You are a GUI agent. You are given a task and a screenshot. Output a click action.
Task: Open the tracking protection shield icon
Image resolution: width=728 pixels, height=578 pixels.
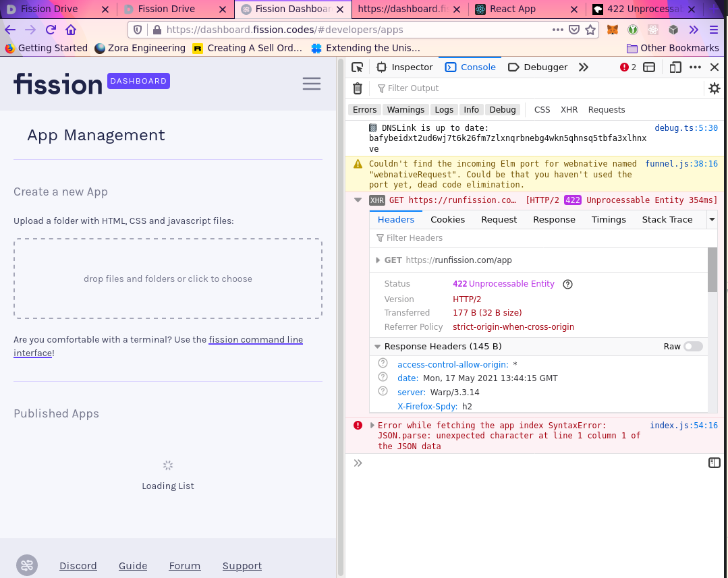tap(138, 30)
